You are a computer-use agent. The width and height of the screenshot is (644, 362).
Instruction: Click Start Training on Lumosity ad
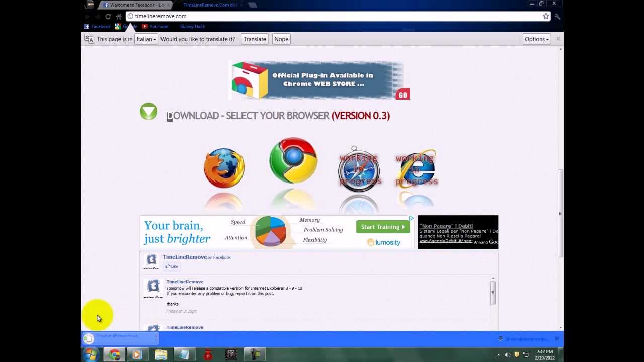click(383, 227)
